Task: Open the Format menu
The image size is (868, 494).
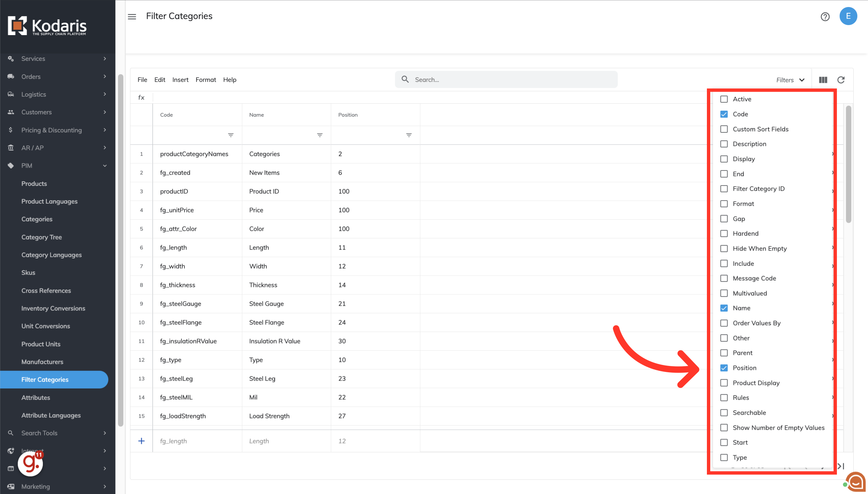Action: (x=206, y=80)
